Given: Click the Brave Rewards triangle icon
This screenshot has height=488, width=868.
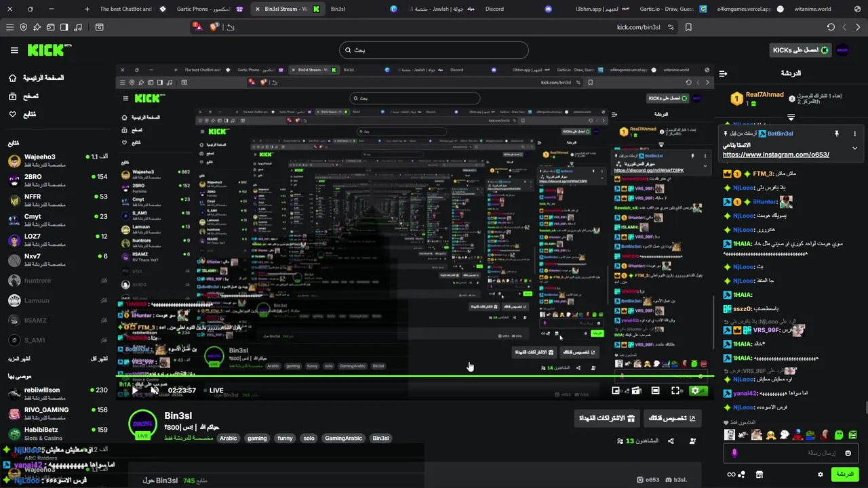Looking at the screenshot, I should pos(197,27).
